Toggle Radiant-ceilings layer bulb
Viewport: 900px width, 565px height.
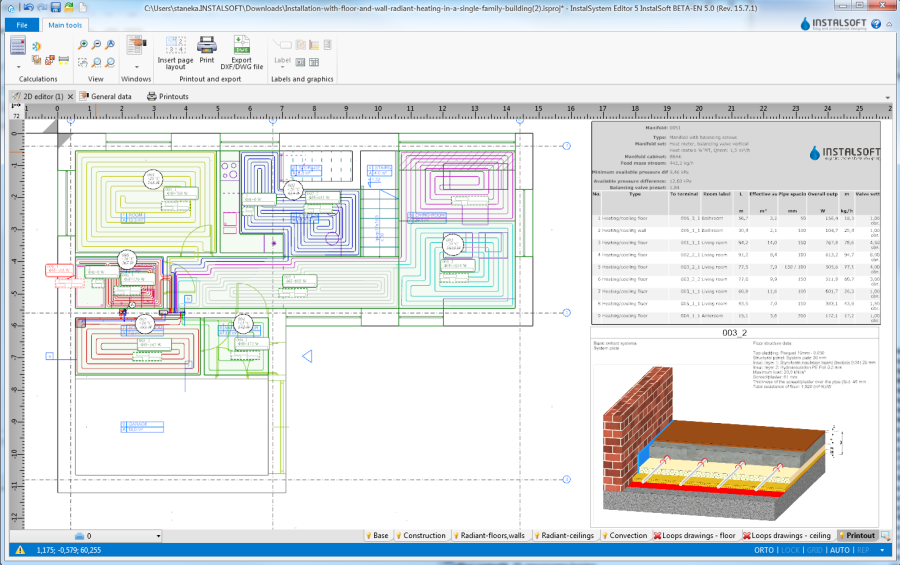coord(537,536)
